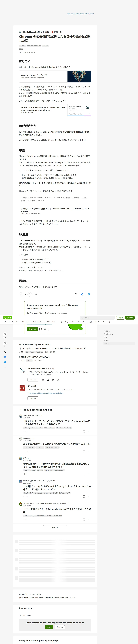The image size is (138, 644).
Task: Stock the draw.io MCP trending article
Action: [84, 474]
